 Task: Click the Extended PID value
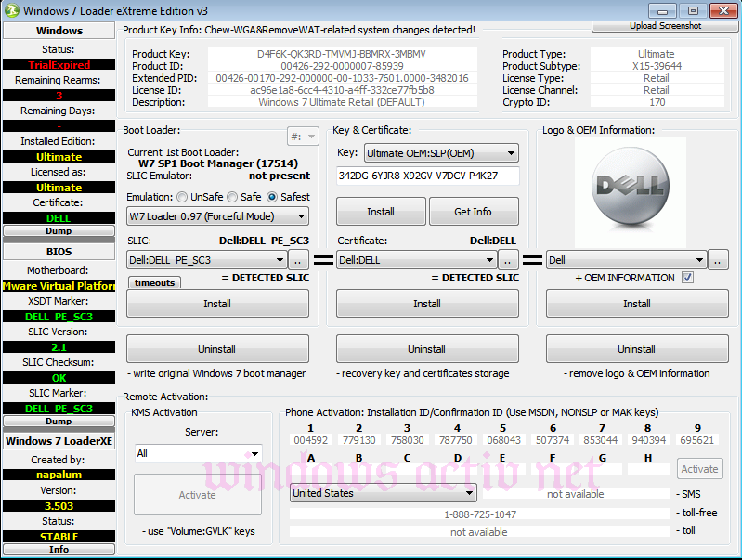point(342,78)
